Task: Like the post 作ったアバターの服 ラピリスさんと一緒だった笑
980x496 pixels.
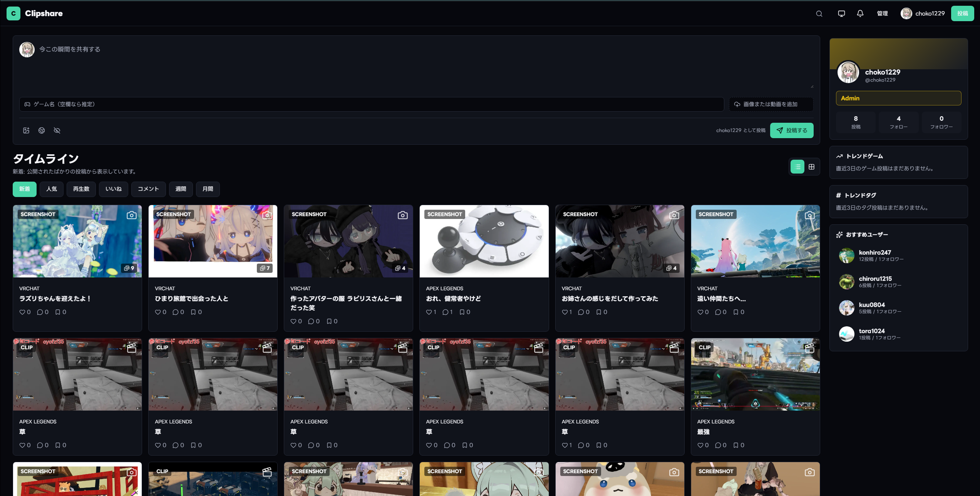Action: pyautogui.click(x=293, y=321)
